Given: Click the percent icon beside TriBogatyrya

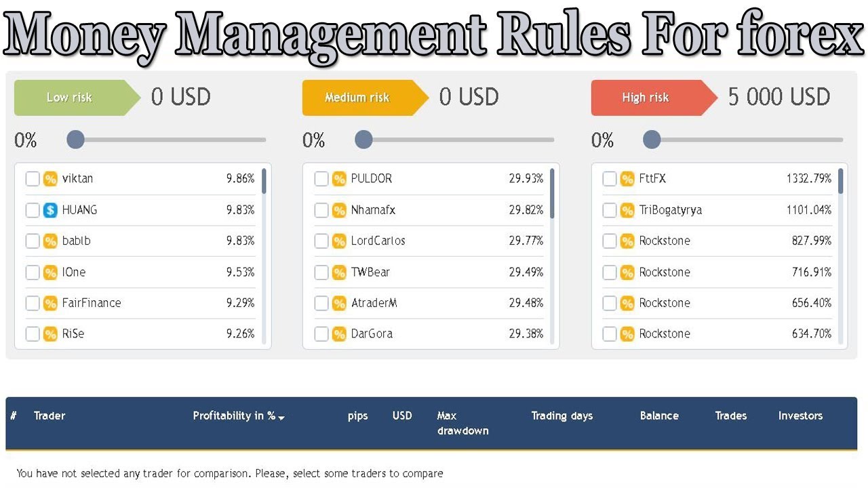Looking at the screenshot, I should (627, 210).
